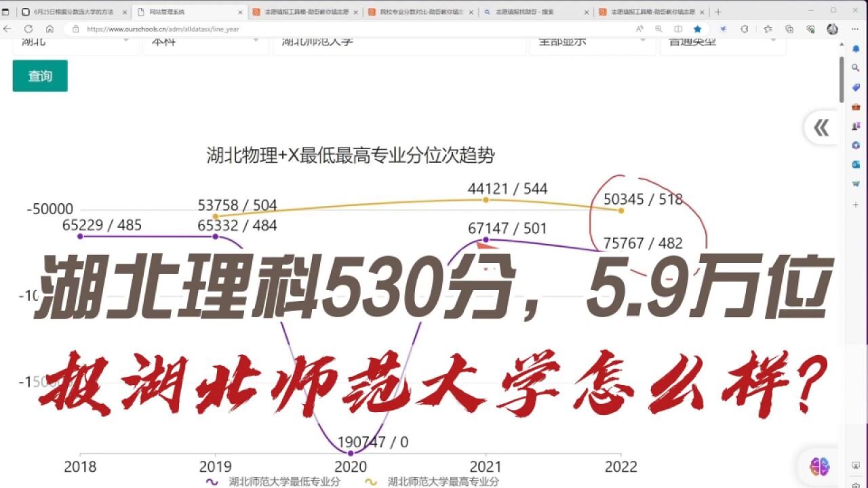This screenshot has height=488, width=868.
Task: Click the -50000 y-axis label
Action: 50,209
